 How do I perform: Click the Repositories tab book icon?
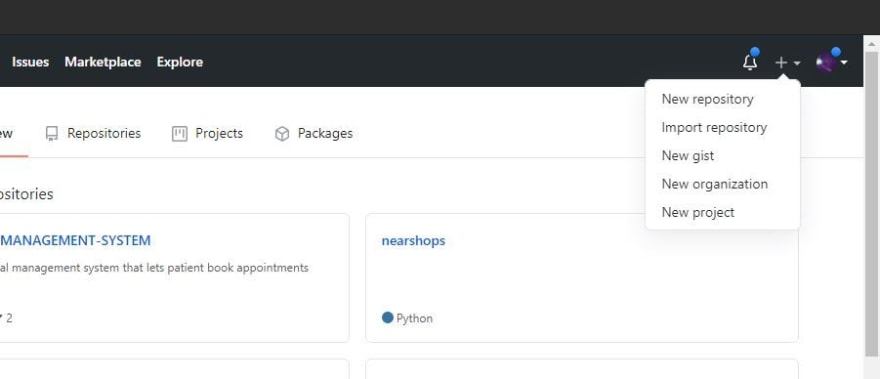[x=52, y=134]
